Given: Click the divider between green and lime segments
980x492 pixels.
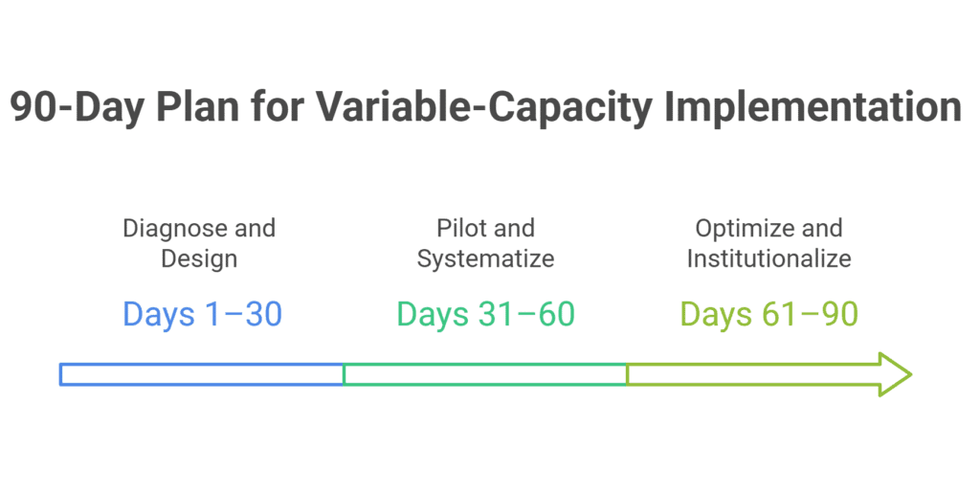Looking at the screenshot, I should (x=627, y=374).
